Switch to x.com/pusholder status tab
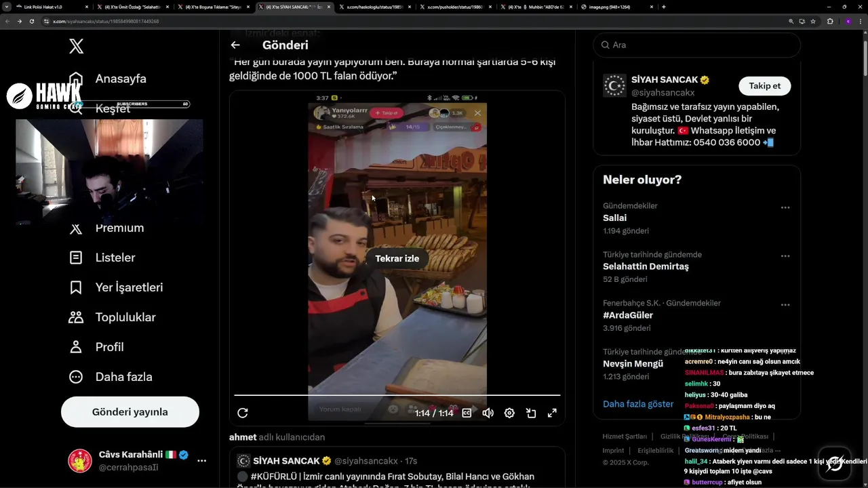The width and height of the screenshot is (868, 488). tap(456, 7)
